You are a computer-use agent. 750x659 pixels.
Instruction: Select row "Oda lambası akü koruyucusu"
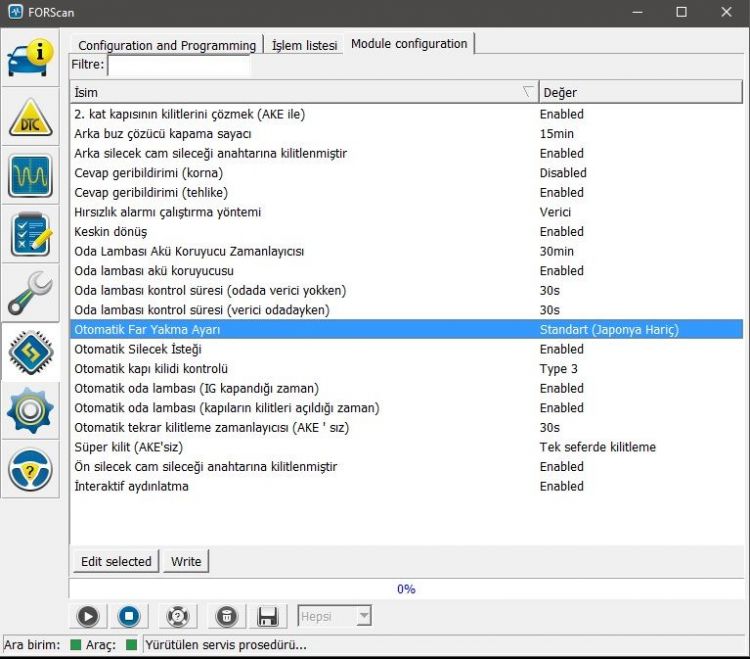pyautogui.click(x=407, y=271)
